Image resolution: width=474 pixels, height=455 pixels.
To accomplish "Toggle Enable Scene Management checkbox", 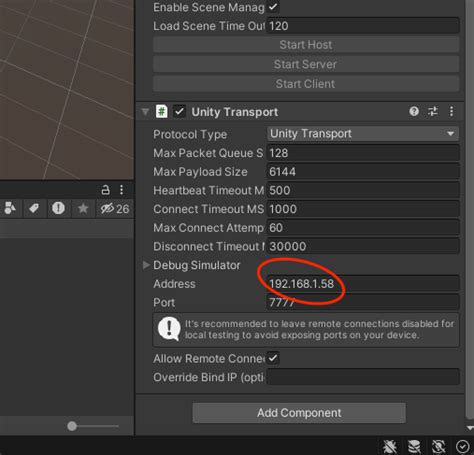I will [x=273, y=7].
